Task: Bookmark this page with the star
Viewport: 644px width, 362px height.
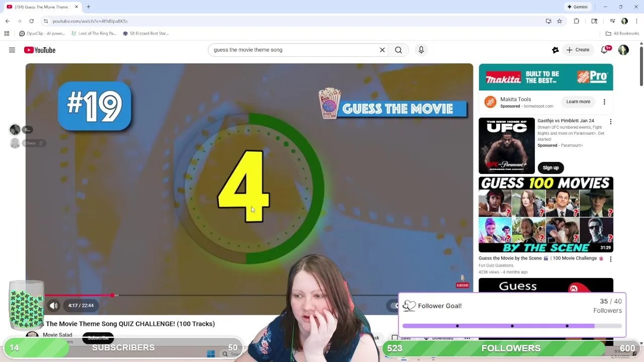Action: click(x=559, y=21)
